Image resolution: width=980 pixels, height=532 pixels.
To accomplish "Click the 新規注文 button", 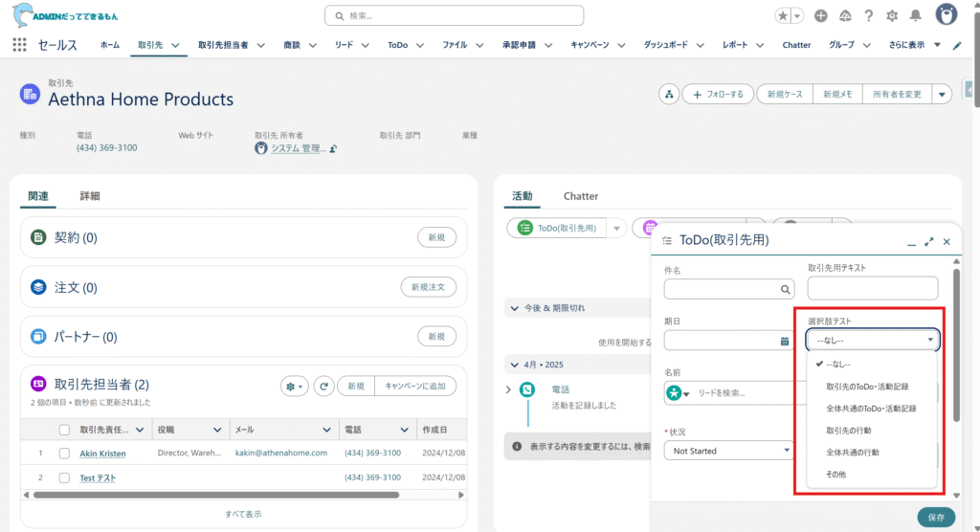I will pyautogui.click(x=428, y=287).
